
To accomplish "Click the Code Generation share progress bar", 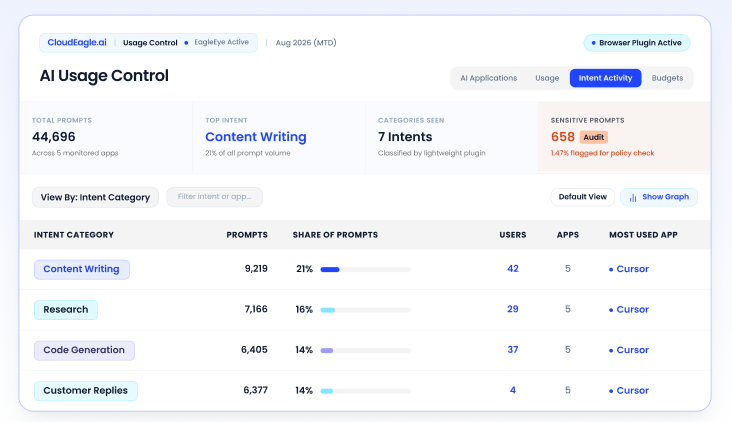I will tap(365, 351).
